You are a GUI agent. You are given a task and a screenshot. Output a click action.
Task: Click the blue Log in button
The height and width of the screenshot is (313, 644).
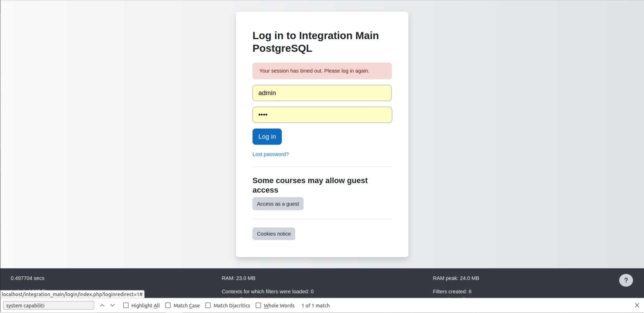[267, 136]
